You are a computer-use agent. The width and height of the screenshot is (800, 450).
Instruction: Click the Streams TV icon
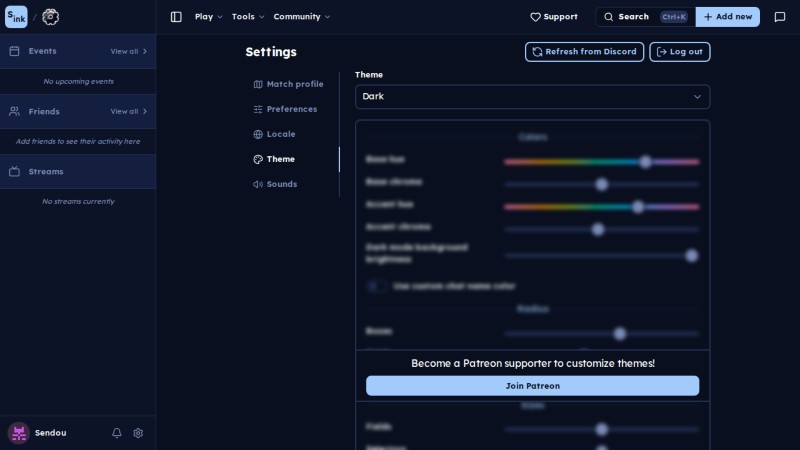click(x=14, y=171)
